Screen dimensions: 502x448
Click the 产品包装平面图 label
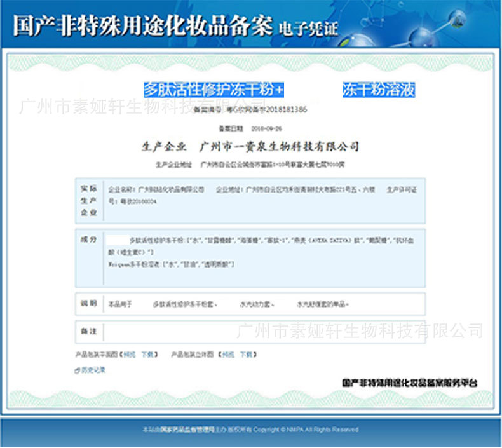(x=97, y=355)
